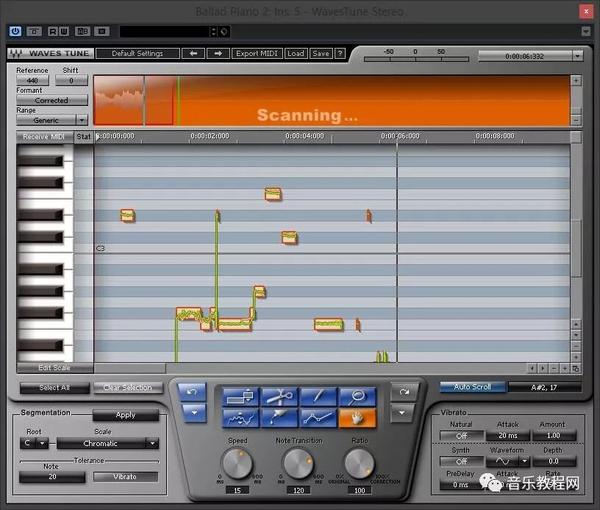Toggle Auto Scroll

[472, 387]
